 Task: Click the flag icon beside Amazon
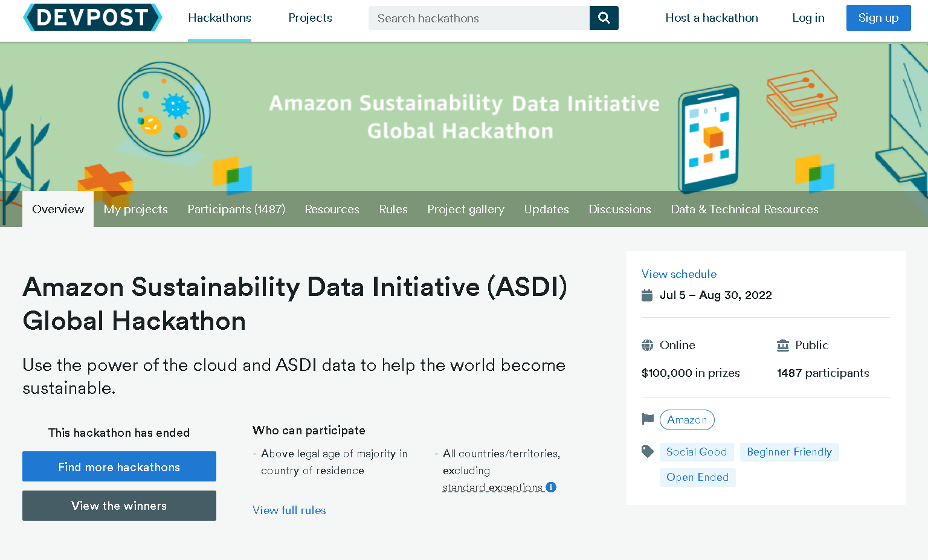tap(648, 419)
